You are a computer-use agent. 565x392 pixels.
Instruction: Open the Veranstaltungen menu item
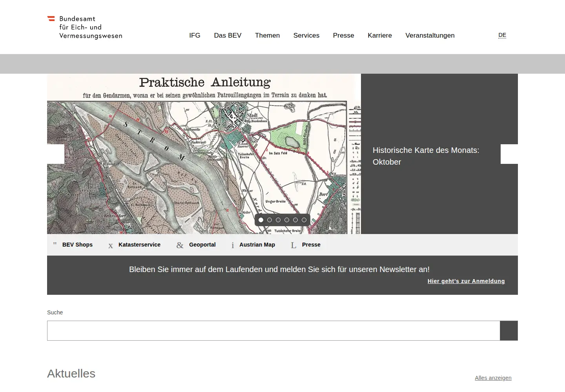pos(430,35)
